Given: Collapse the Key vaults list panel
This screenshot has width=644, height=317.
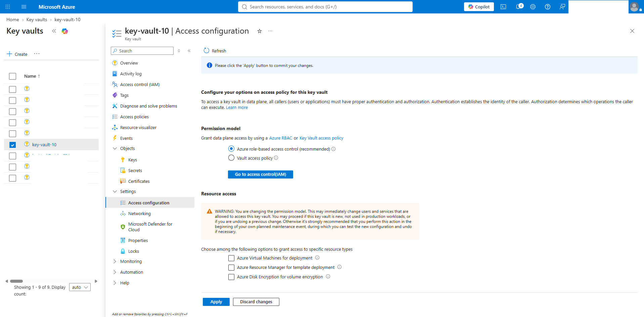Looking at the screenshot, I should [54, 31].
